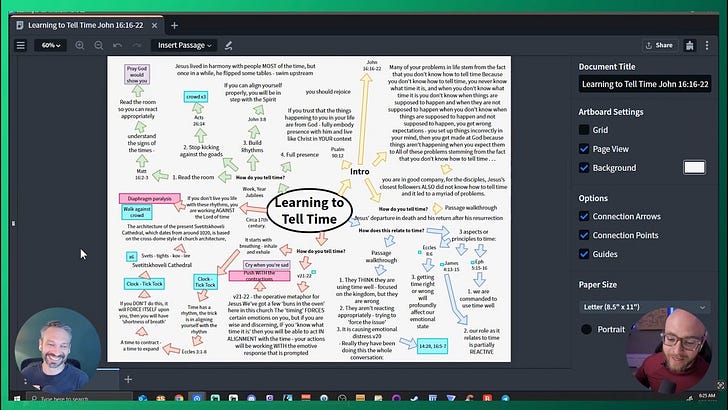Select the Svetitskhoveli Cathedral label

click(x=162, y=265)
